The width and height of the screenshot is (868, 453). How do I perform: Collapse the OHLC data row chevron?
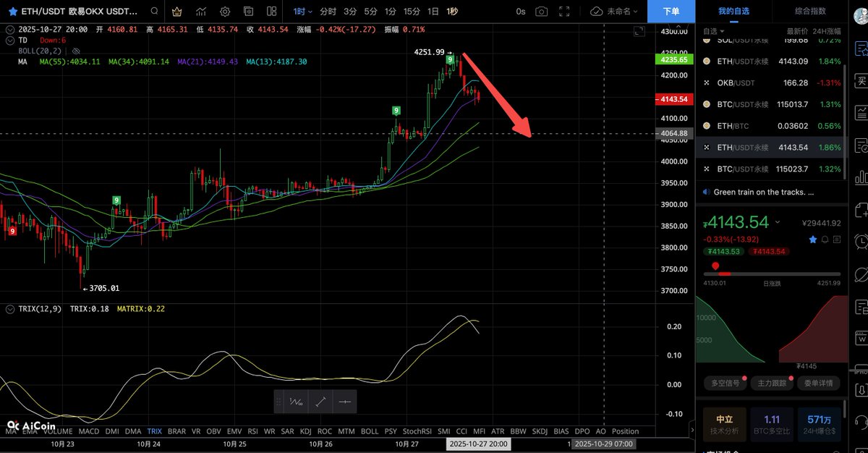click(9, 30)
